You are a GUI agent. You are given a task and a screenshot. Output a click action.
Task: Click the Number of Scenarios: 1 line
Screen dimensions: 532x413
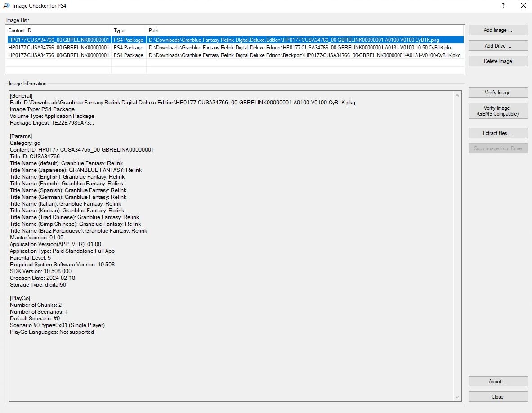(39, 311)
